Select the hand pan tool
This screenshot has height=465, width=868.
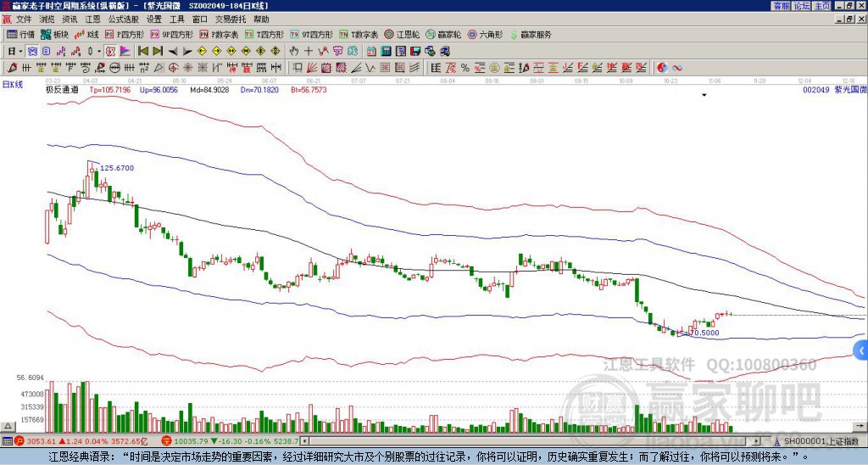pyautogui.click(x=293, y=51)
